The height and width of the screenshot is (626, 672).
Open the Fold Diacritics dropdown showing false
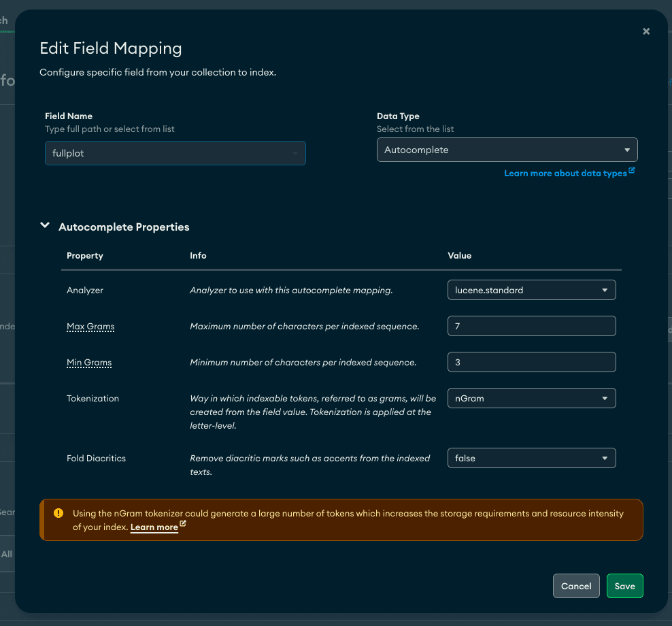point(531,458)
